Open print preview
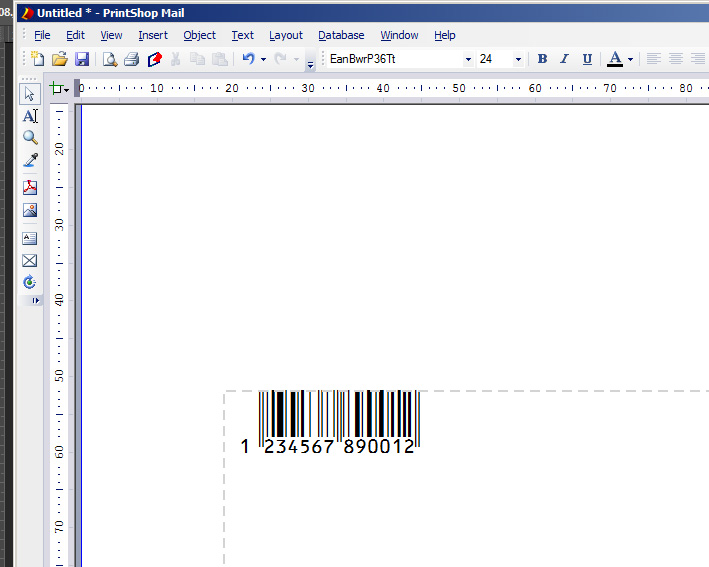 click(110, 59)
